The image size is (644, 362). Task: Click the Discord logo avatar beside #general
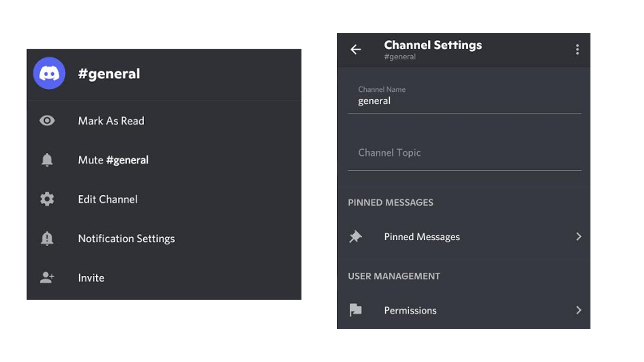pyautogui.click(x=49, y=73)
